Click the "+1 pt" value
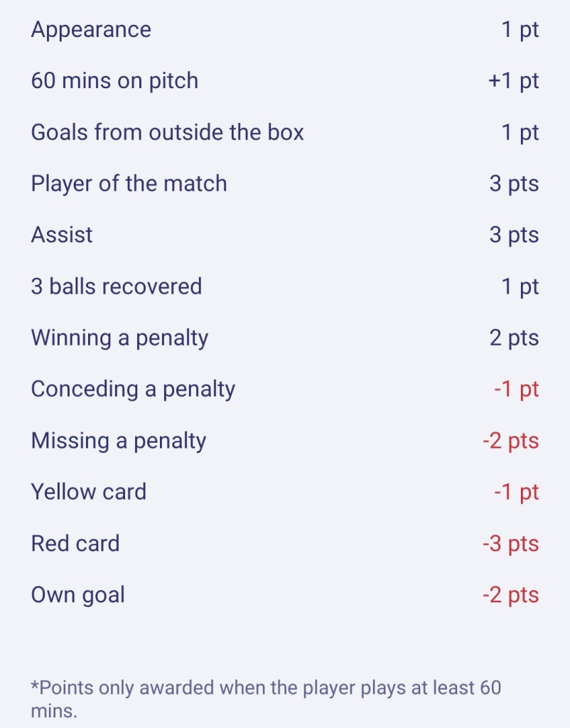This screenshot has width=570, height=728. 513,81
